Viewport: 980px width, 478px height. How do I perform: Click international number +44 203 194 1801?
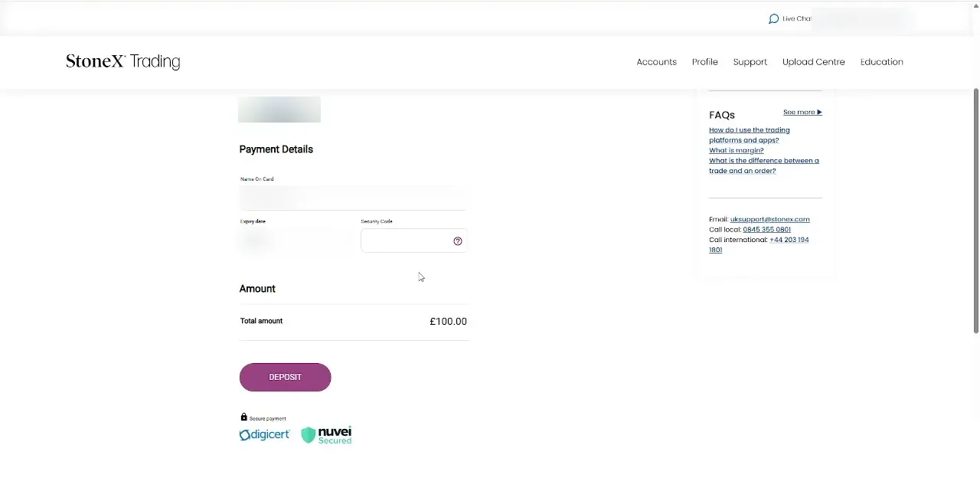coord(758,244)
